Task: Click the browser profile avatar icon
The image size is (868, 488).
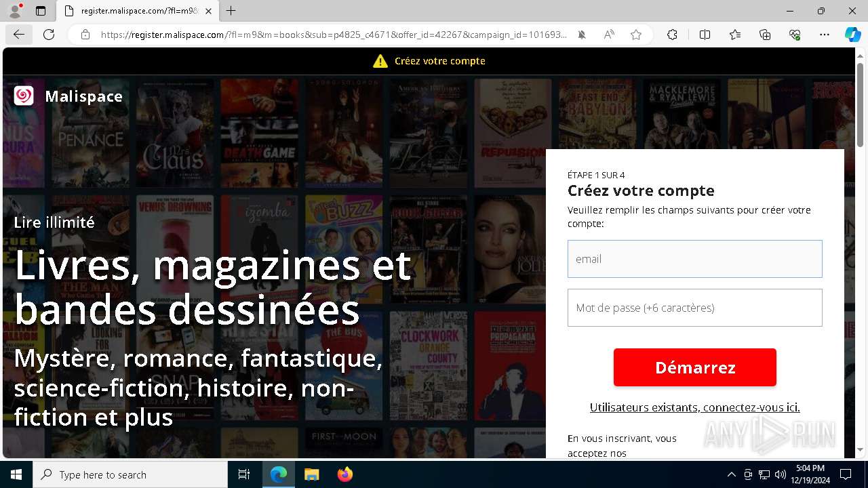Action: [x=14, y=11]
